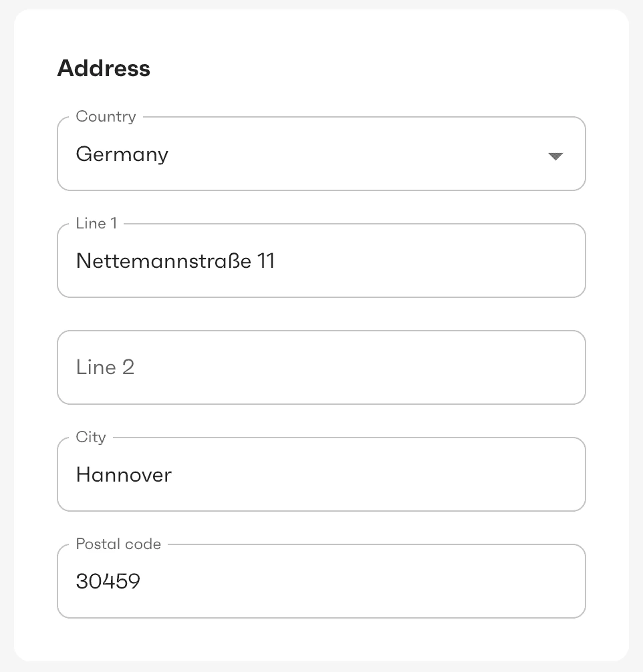Click the Country dropdown arrow icon
Viewport: 643px width, 672px height.
tap(555, 156)
